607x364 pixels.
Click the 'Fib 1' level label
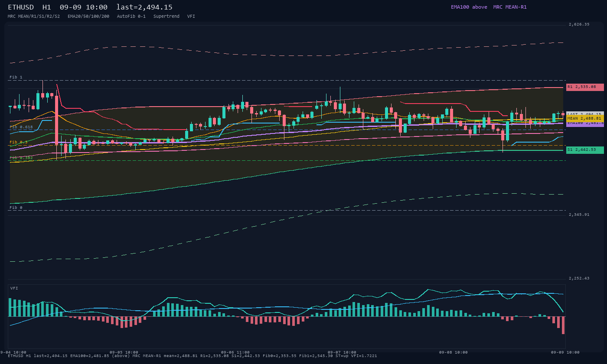tap(16, 77)
